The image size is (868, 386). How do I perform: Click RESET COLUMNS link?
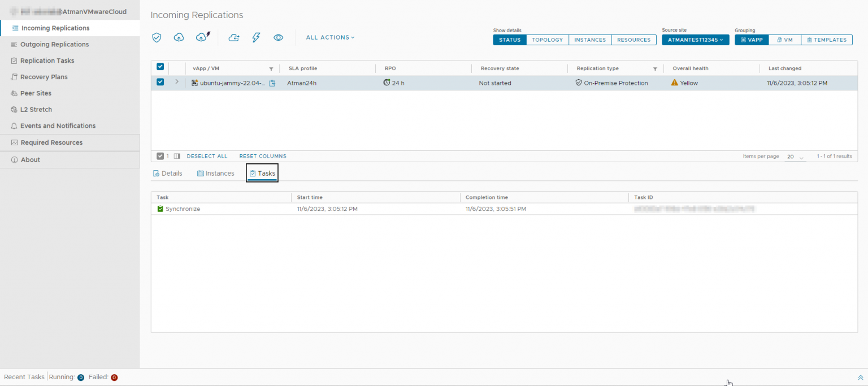coord(263,156)
